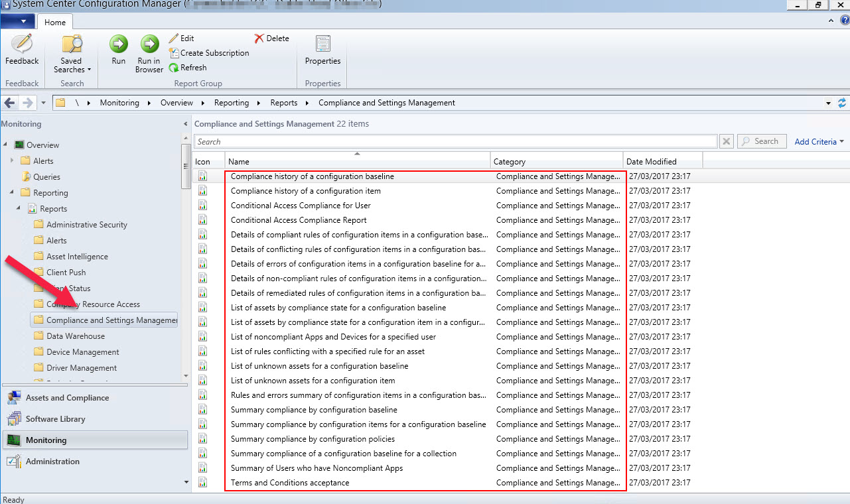Collapse the Overview tree node

coord(6,145)
